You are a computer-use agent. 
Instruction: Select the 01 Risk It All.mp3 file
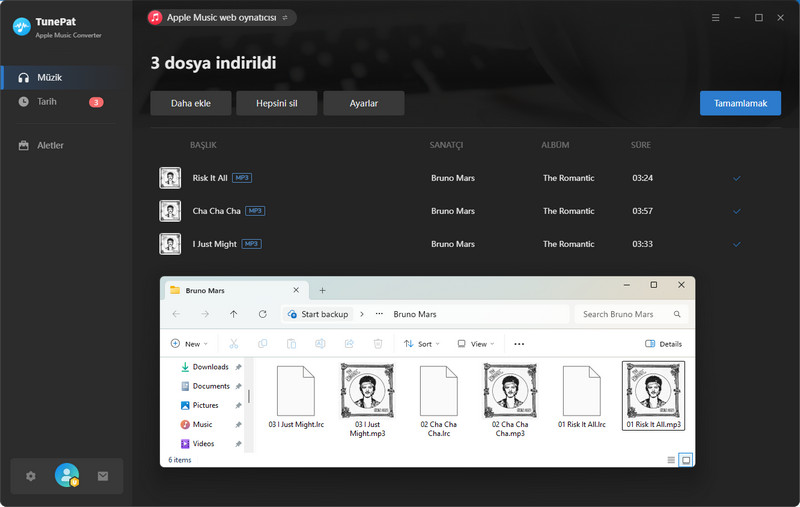click(x=653, y=400)
